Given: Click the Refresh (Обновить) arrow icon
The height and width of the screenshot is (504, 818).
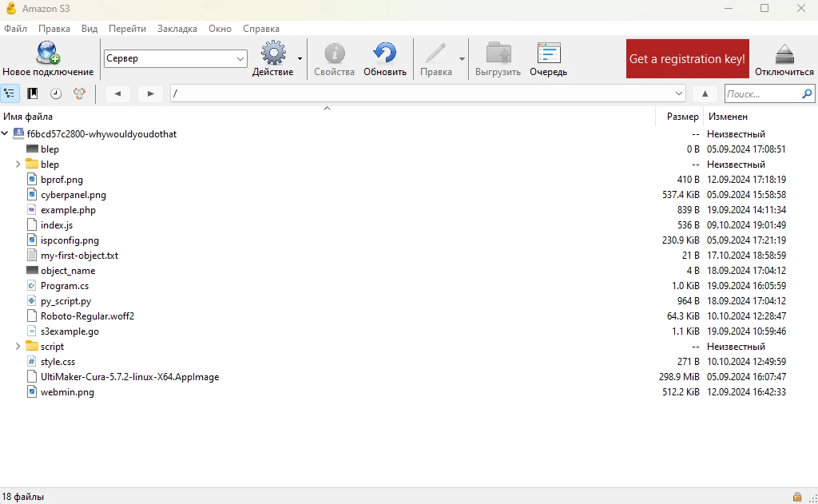Looking at the screenshot, I should click(x=384, y=54).
